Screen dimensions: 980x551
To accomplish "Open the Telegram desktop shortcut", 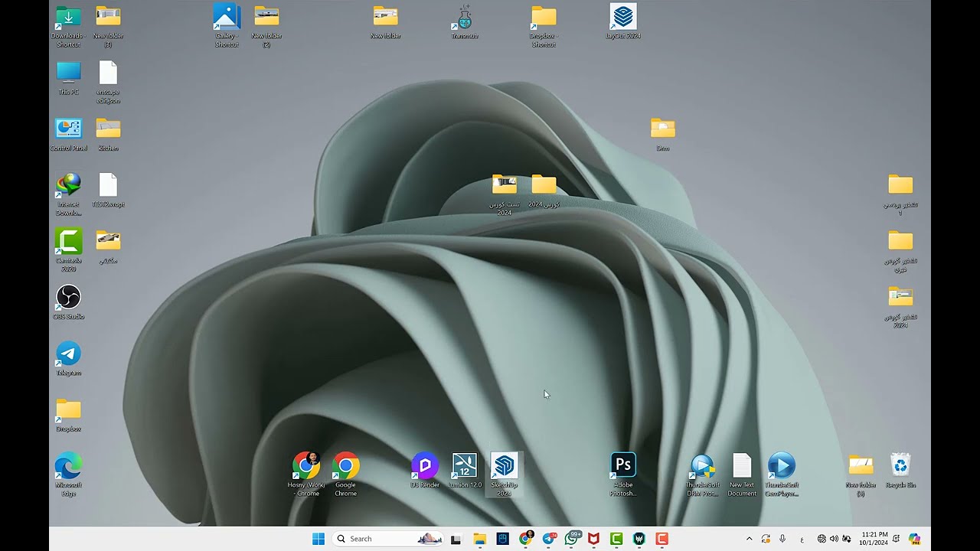I will tap(68, 358).
